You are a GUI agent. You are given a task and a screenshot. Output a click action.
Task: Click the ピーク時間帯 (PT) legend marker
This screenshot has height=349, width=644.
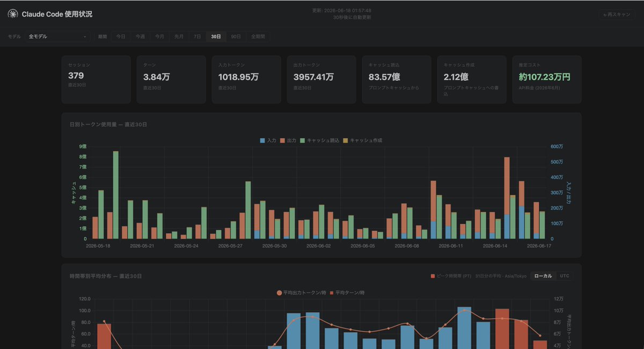(x=433, y=276)
